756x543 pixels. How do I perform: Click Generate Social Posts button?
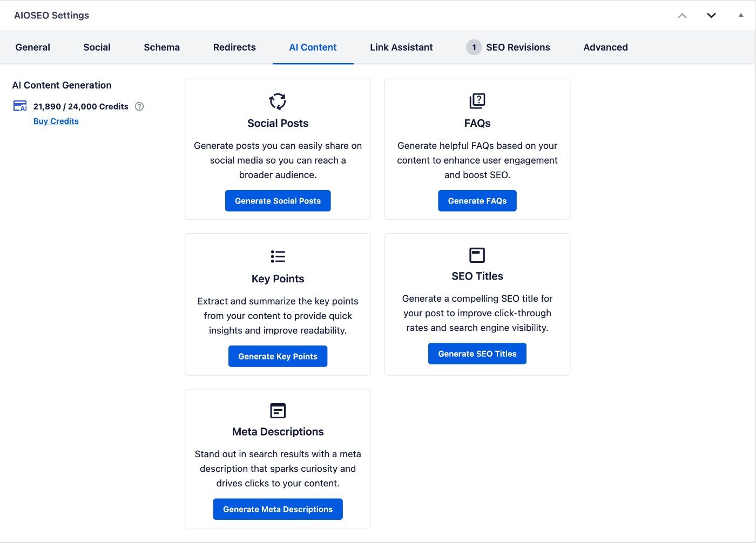pyautogui.click(x=278, y=201)
